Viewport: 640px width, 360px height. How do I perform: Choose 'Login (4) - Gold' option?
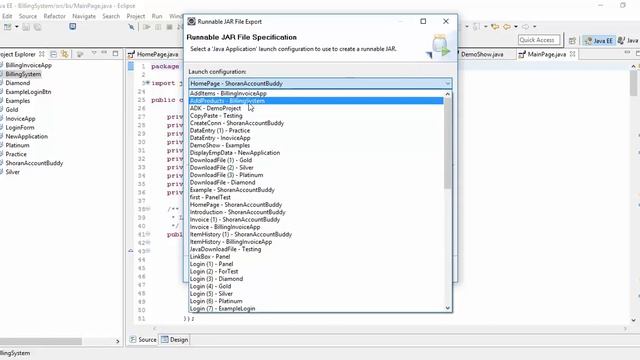coord(316,286)
